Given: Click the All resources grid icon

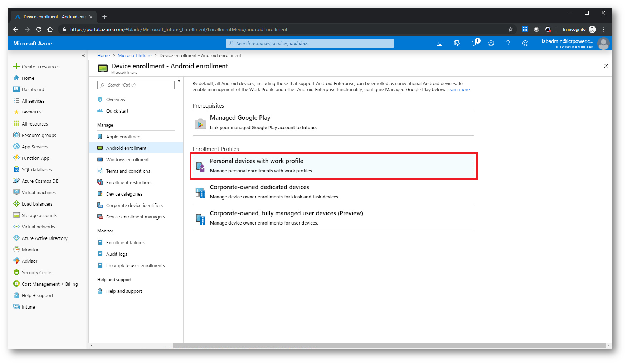Looking at the screenshot, I should click(x=16, y=124).
